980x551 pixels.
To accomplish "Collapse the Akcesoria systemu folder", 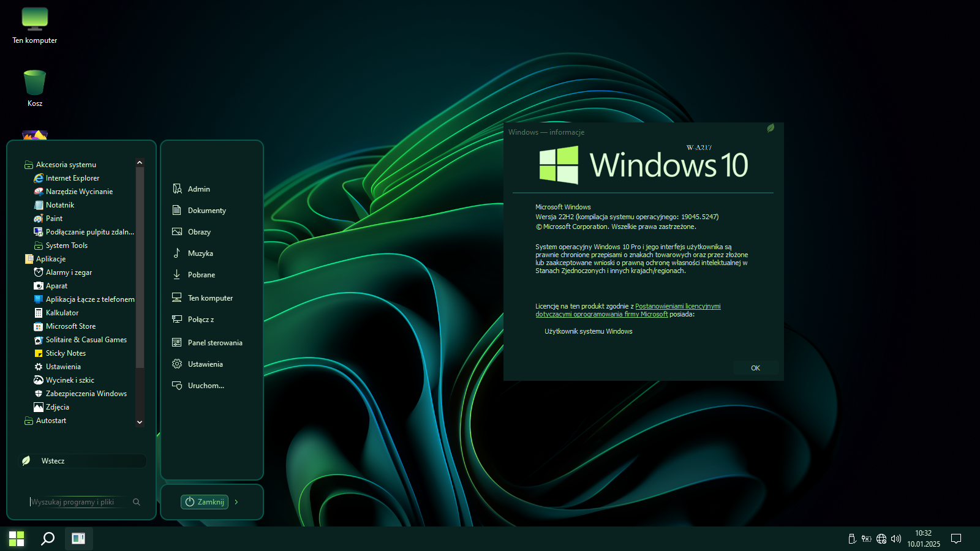I will point(66,165).
